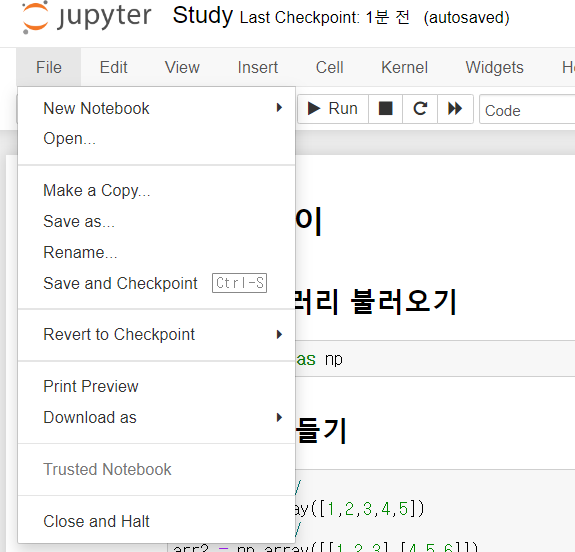Open the Widgets menu
The width and height of the screenshot is (575, 552).
494,67
